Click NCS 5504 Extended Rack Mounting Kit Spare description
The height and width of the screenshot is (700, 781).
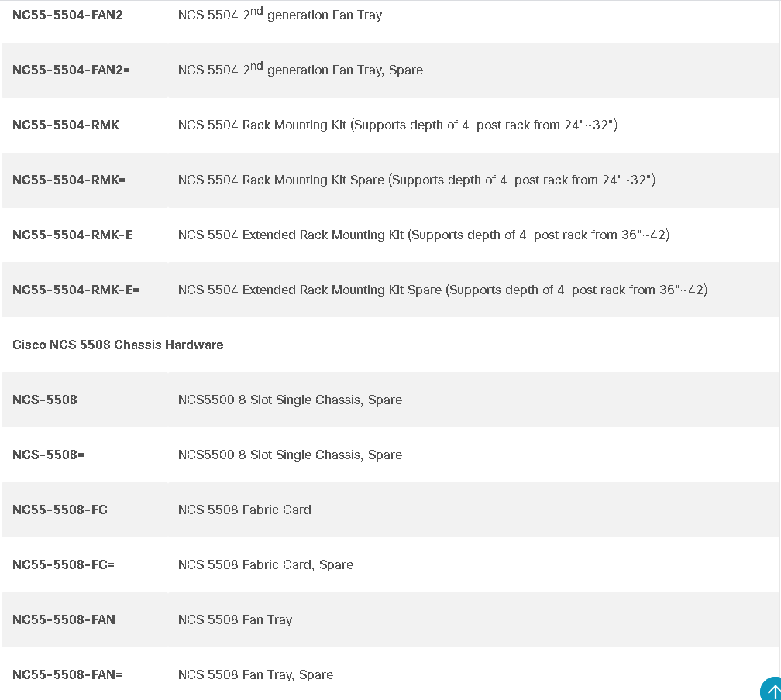pos(443,290)
